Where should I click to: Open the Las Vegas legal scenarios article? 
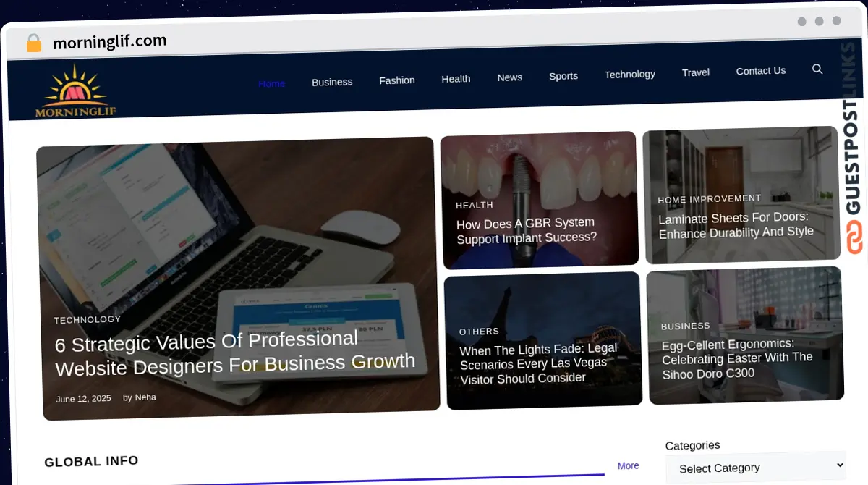tap(539, 363)
